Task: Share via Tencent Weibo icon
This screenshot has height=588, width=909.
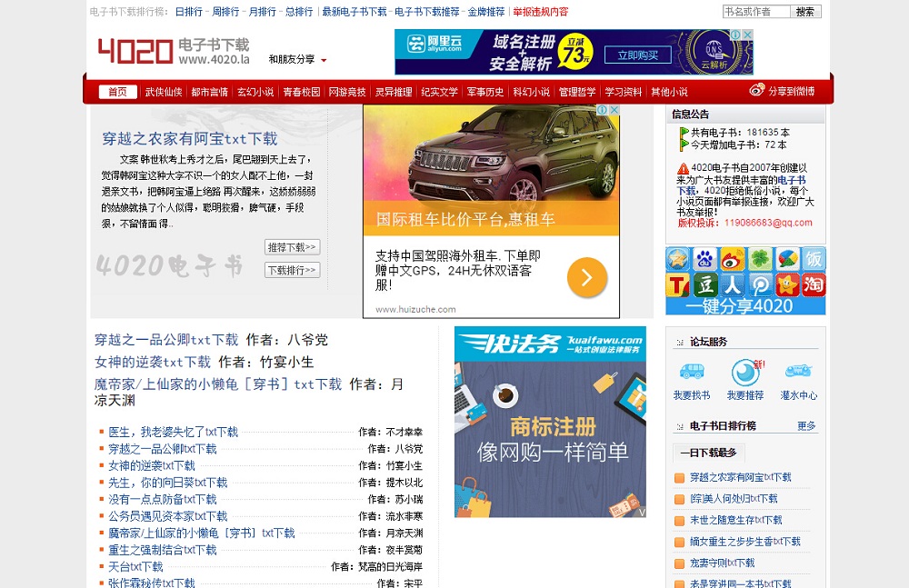Action: (759, 284)
